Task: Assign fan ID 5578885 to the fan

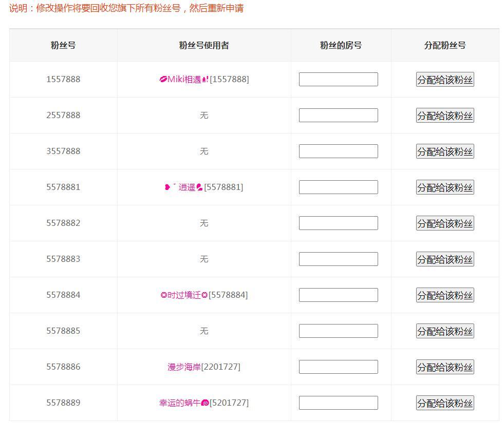Action: coord(445,331)
